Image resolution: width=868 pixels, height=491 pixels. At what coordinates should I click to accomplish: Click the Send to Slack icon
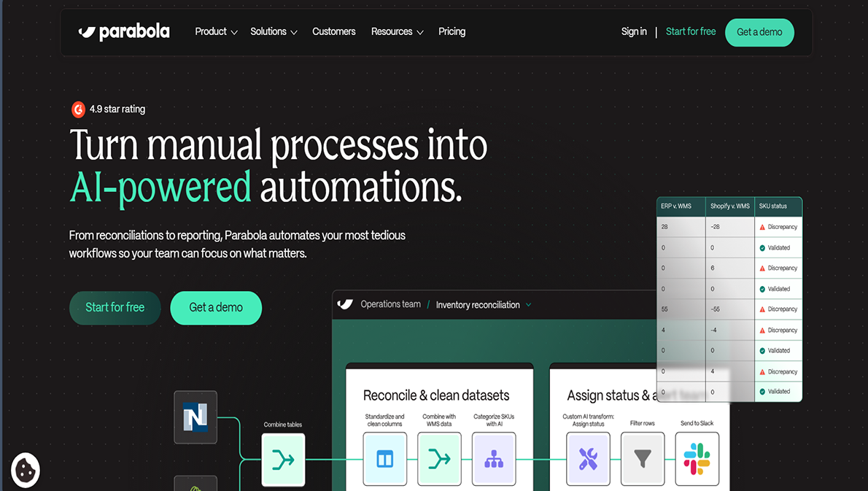point(697,459)
